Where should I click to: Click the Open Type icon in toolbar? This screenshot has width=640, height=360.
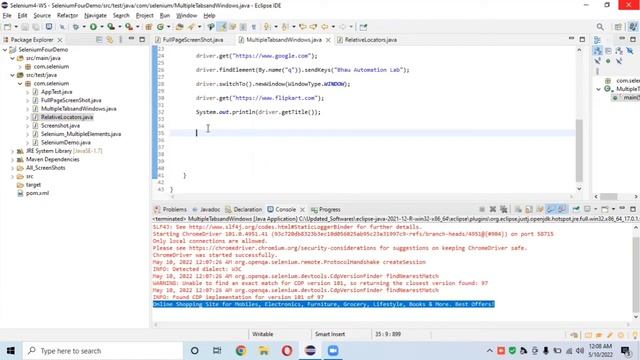click(x=179, y=27)
